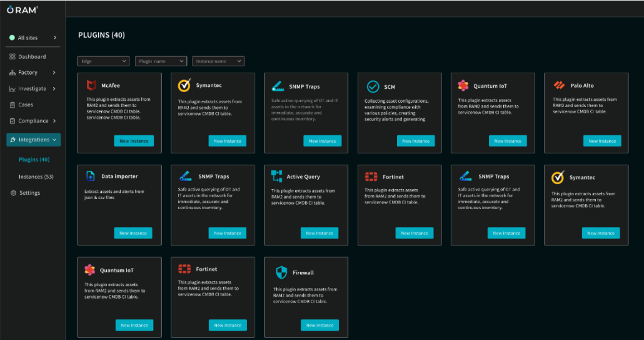Create New Instance for the Firewall plugin
Viewport: 644px width, 340px height.
pos(319,325)
